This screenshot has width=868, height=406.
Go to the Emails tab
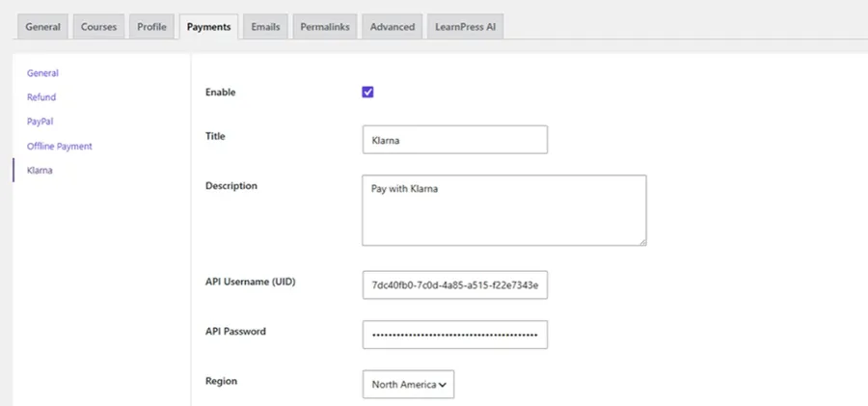point(265,27)
